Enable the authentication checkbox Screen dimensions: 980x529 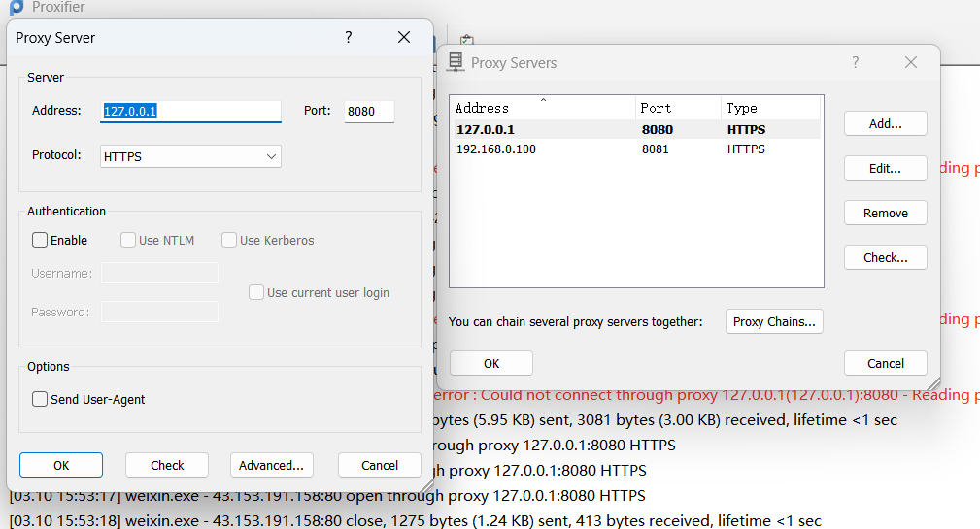pos(40,240)
